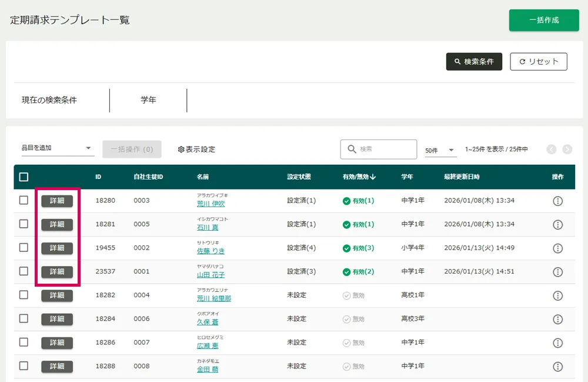
Task: Select the checkbox for ID 19455 row
Action: (x=24, y=248)
